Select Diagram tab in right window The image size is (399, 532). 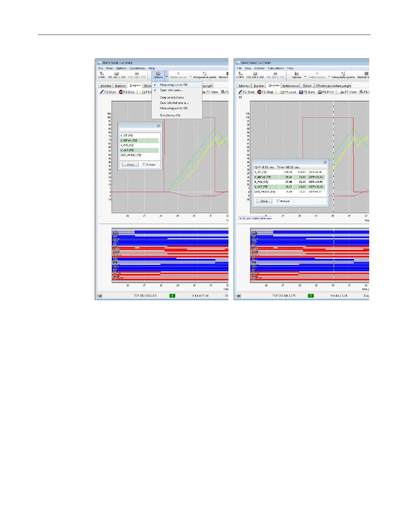pyautogui.click(x=274, y=85)
